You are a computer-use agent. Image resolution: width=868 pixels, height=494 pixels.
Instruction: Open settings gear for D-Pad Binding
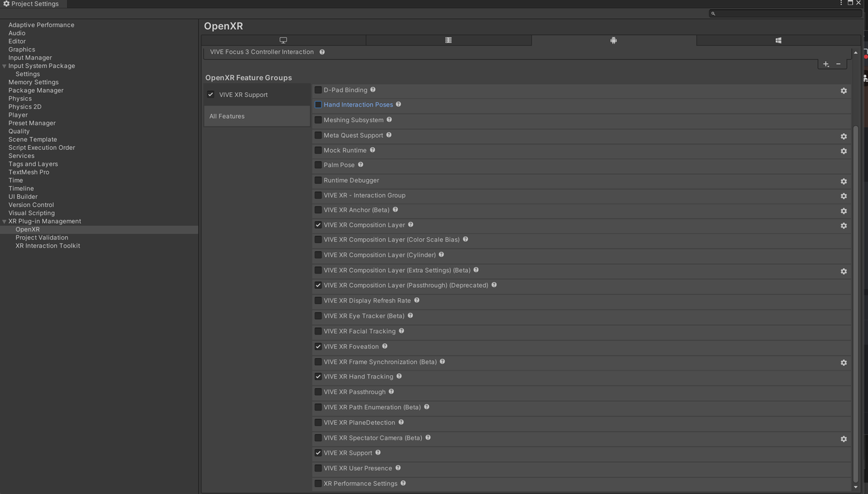(x=844, y=90)
